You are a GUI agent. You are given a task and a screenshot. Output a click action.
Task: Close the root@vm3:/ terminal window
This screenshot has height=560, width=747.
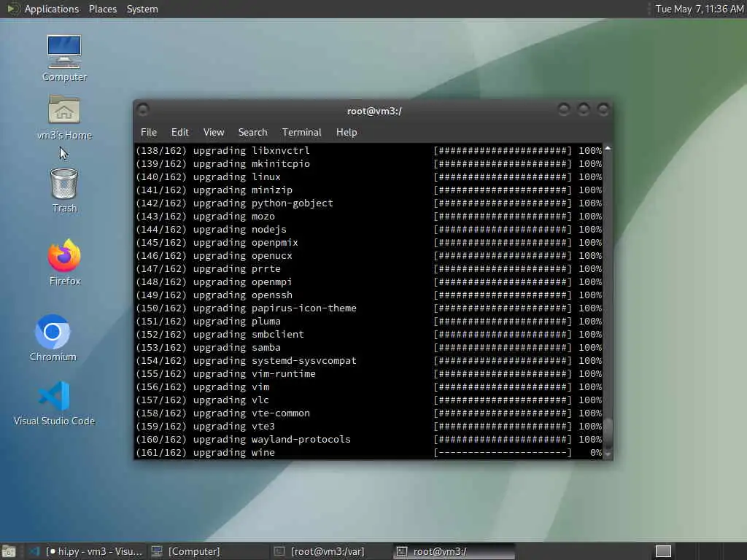tap(603, 110)
